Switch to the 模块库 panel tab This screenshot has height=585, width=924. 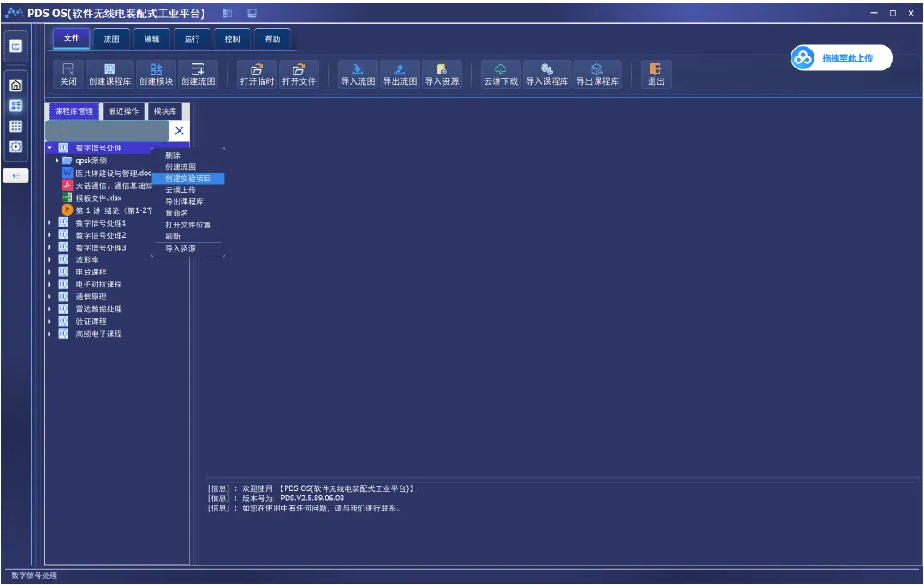click(x=165, y=110)
